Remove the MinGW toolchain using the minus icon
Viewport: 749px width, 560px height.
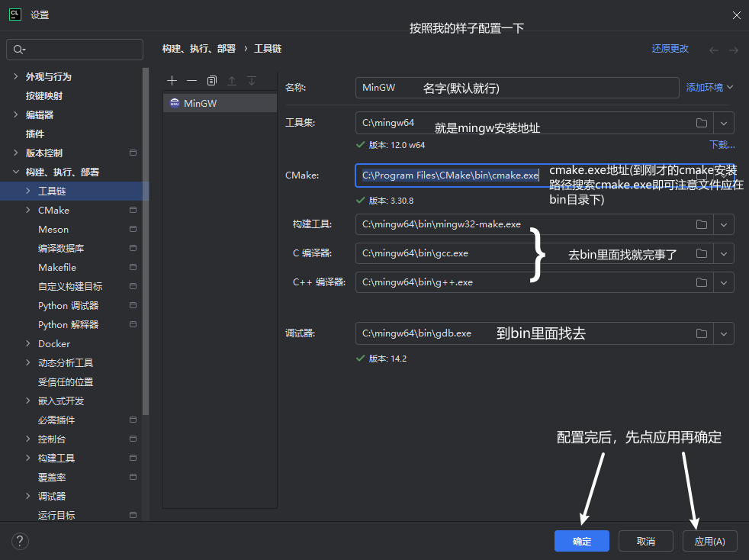point(191,80)
